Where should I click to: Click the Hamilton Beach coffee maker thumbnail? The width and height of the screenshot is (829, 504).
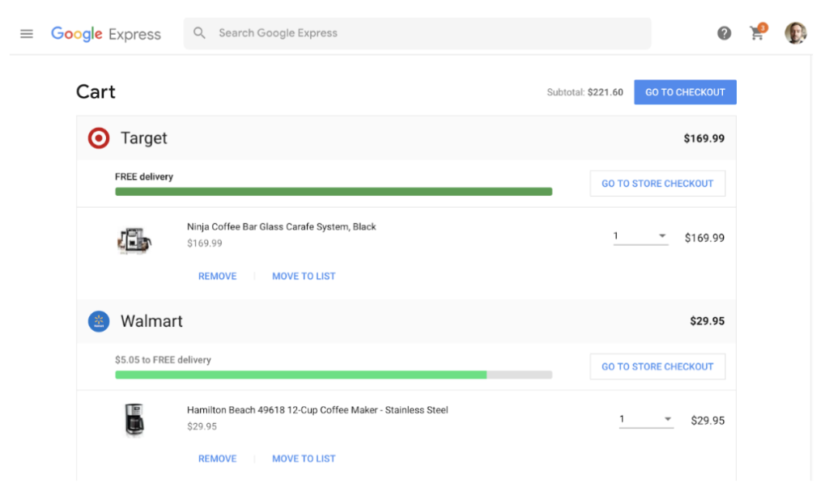click(x=134, y=420)
